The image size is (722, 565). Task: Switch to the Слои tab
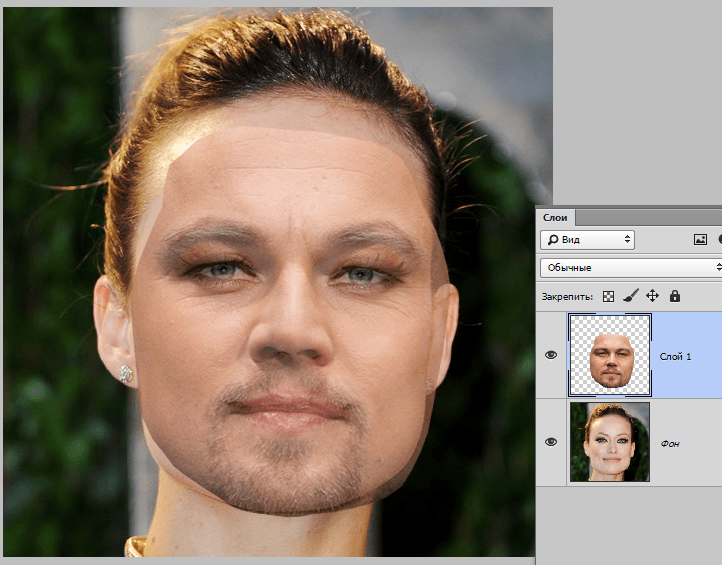tap(555, 217)
